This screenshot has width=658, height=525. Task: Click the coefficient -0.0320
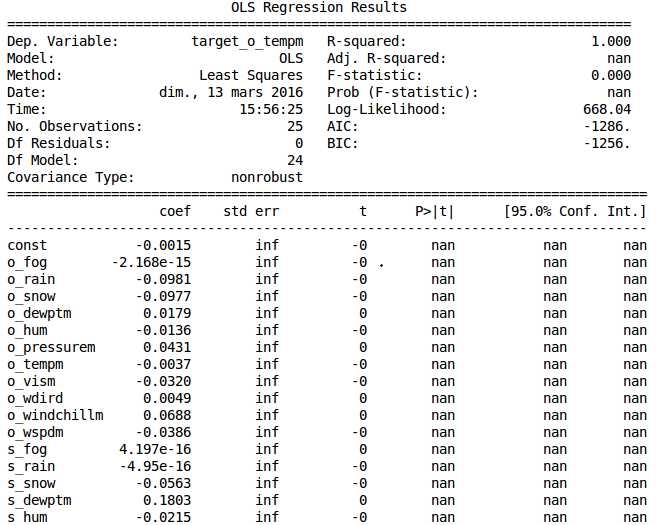163,381
